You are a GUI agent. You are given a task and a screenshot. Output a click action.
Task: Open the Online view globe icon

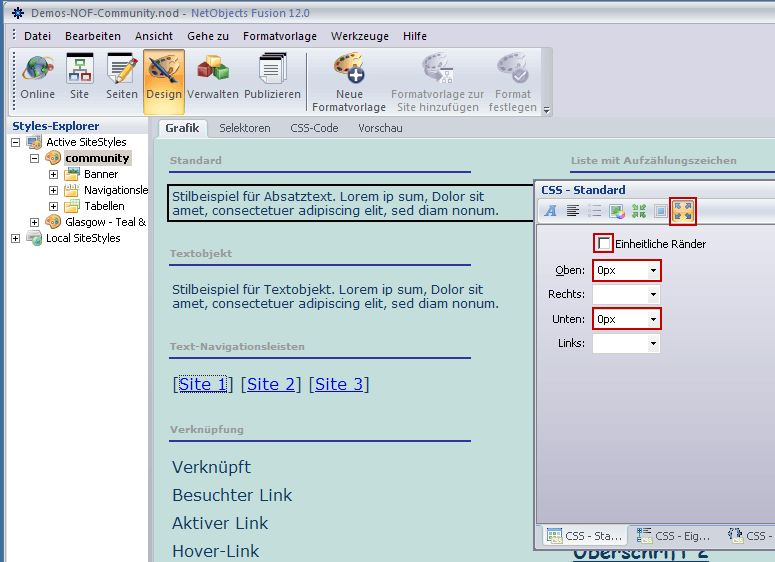click(x=38, y=69)
